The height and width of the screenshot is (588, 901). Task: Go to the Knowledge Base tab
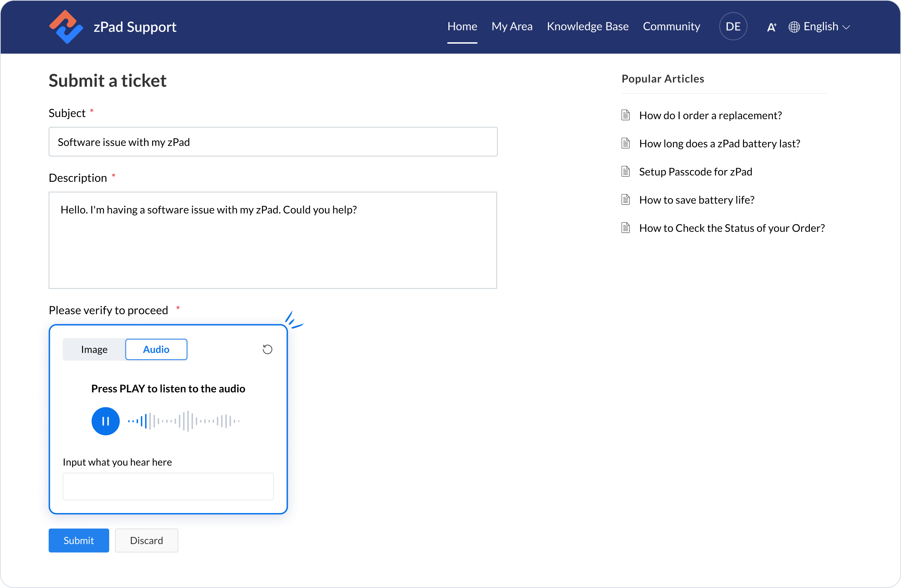587,26
